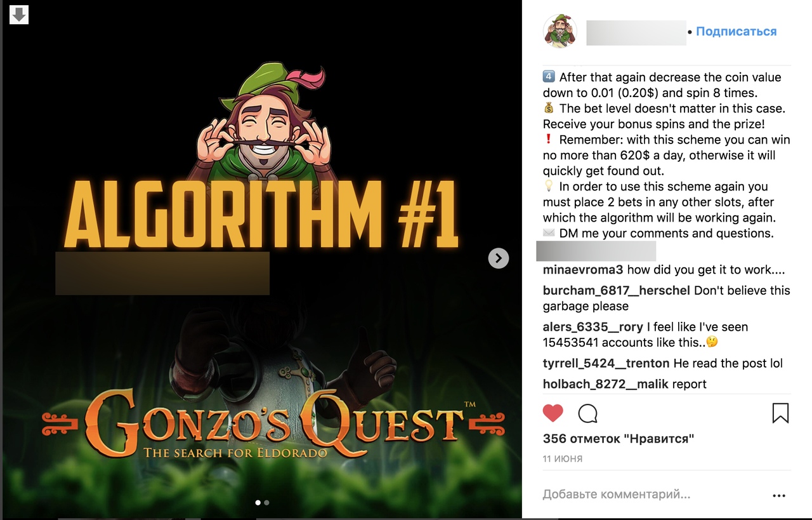The height and width of the screenshot is (520, 812).
Task: Click the download arrow icon top-left
Action: click(x=19, y=14)
